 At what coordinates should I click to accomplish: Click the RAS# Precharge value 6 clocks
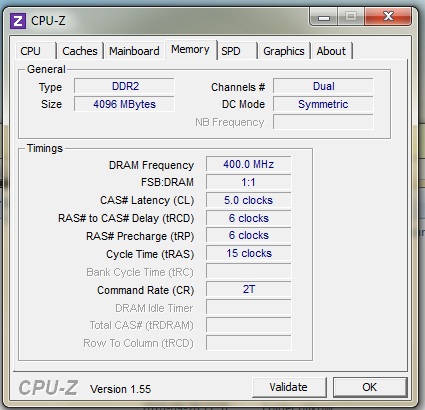[x=249, y=235]
